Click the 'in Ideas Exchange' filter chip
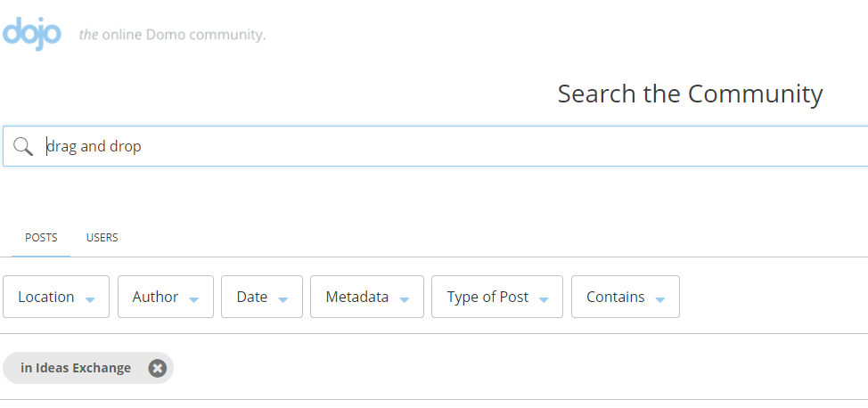Viewport: 868px width, 408px height. (x=76, y=368)
